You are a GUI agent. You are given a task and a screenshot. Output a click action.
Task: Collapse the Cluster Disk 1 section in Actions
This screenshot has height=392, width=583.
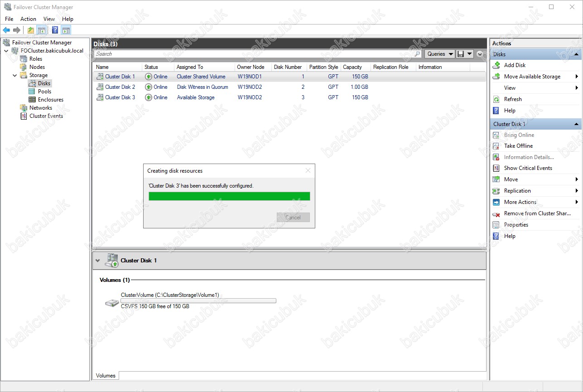(x=576, y=124)
